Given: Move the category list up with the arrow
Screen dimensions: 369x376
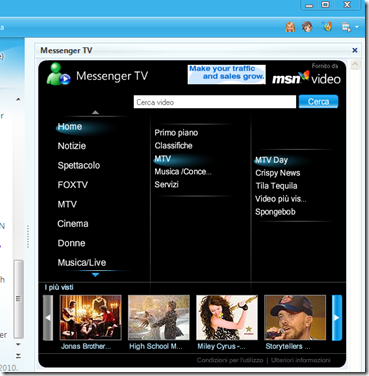Looking at the screenshot, I should click(x=95, y=112).
